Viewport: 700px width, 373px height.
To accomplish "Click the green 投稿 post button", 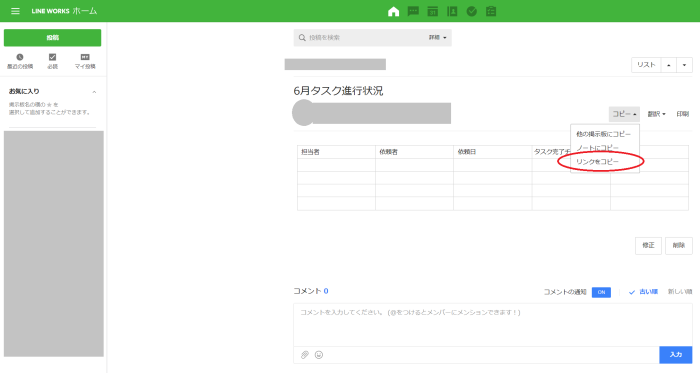I will click(53, 38).
